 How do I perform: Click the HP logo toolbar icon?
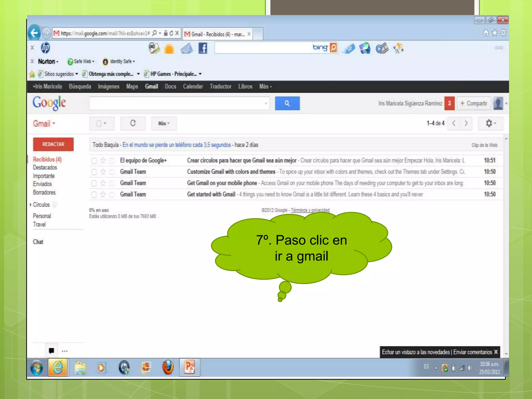click(x=45, y=48)
